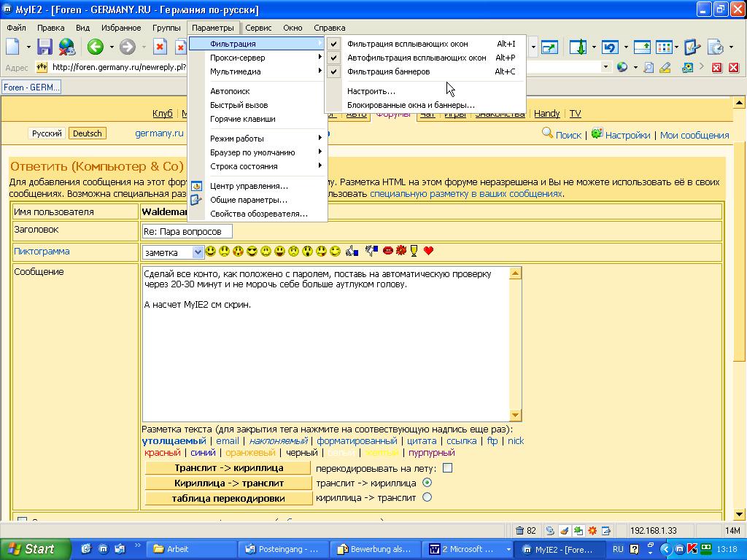This screenshot has height=560, width=747.
Task: Expand the Прокси-сервер submenu
Action: point(258,58)
